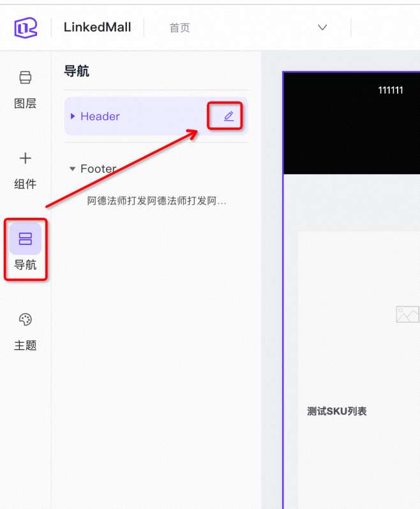This screenshot has height=509, width=420.
Task: Select the 111111 text in canvas header
Action: tap(390, 90)
